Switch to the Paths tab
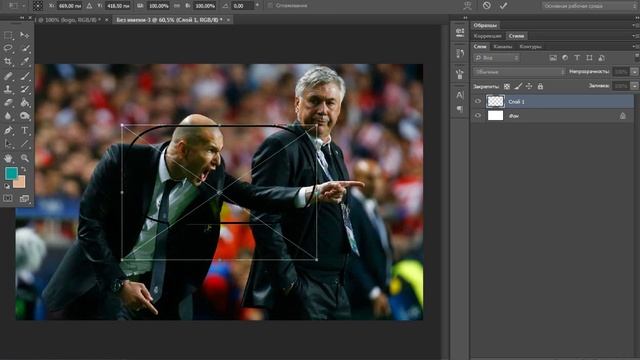This screenshot has width=640, height=360. coord(530,47)
